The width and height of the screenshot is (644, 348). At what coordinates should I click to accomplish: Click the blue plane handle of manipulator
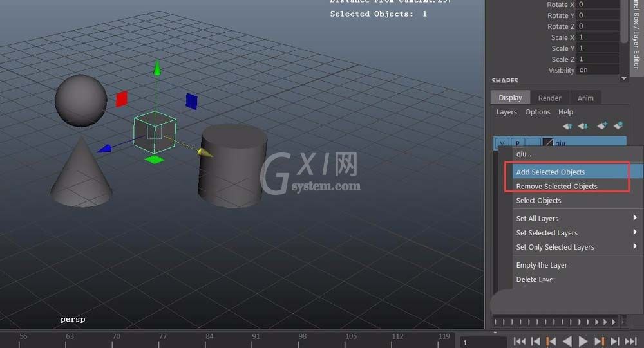(x=191, y=102)
